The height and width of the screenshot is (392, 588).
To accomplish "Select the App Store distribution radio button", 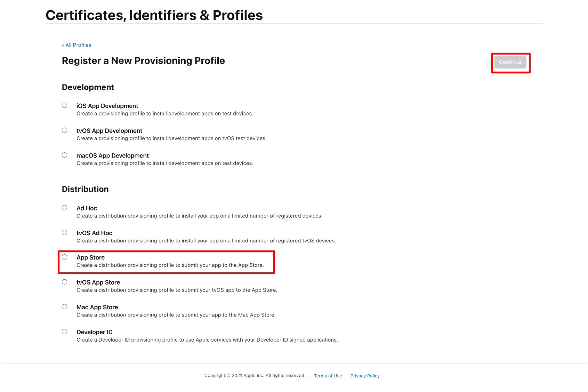I will [65, 257].
